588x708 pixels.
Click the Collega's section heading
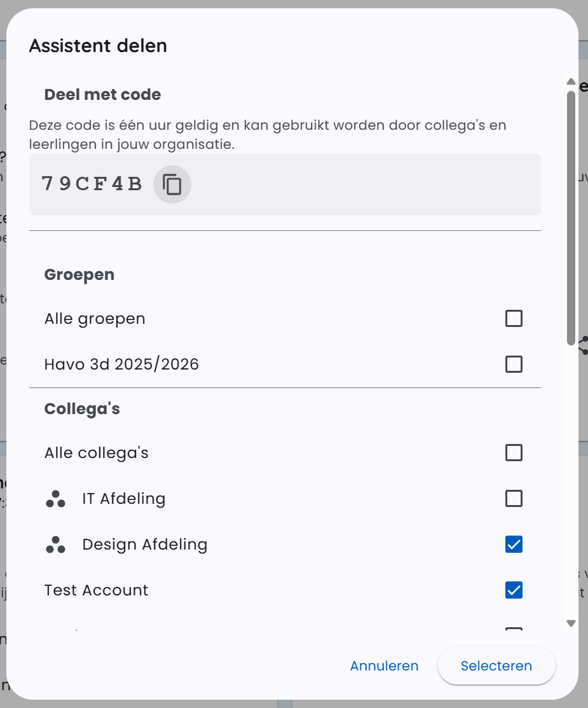coord(82,408)
